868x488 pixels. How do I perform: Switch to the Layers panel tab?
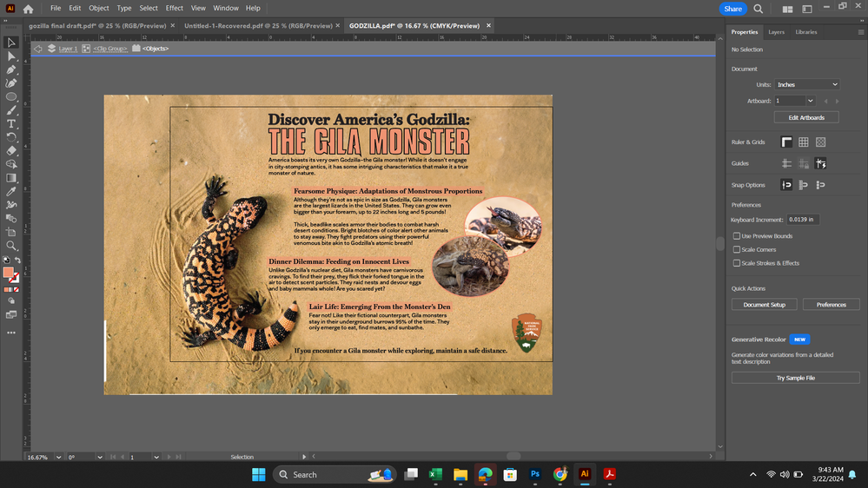[x=776, y=32]
